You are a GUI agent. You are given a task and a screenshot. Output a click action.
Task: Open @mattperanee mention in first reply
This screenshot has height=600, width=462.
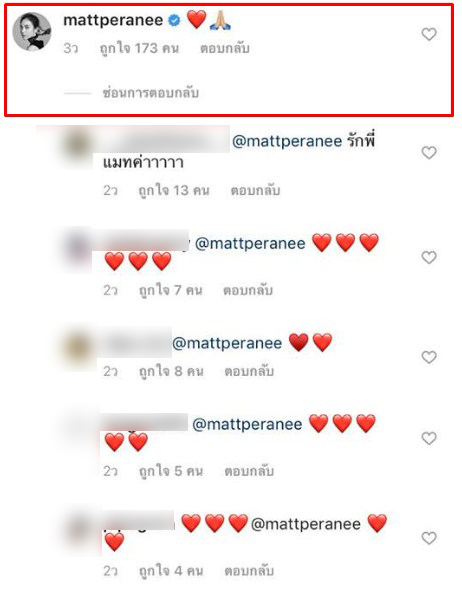pos(287,142)
